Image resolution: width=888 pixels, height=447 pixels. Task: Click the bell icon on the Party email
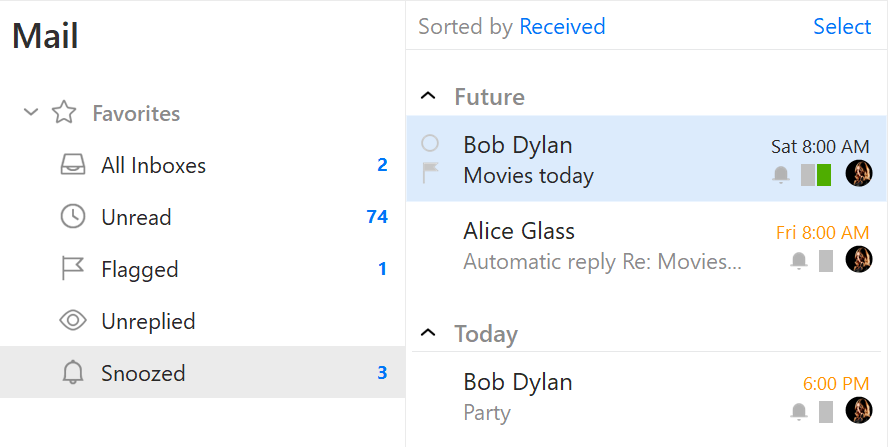[799, 412]
